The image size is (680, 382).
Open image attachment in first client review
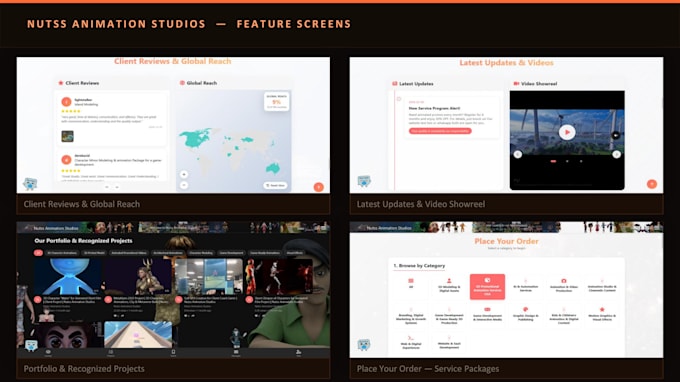pos(67,136)
